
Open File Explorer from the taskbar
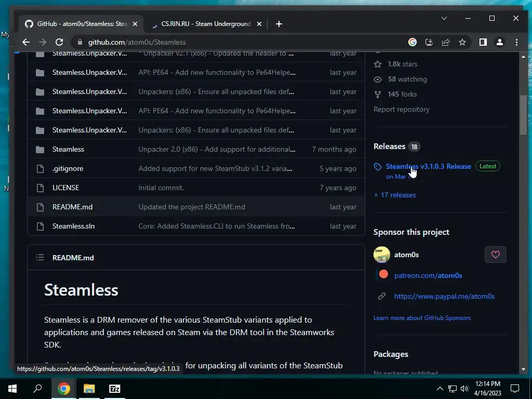(89, 389)
